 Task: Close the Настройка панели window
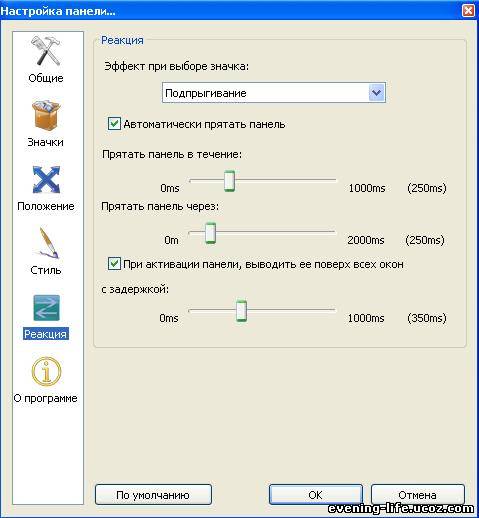(468, 10)
